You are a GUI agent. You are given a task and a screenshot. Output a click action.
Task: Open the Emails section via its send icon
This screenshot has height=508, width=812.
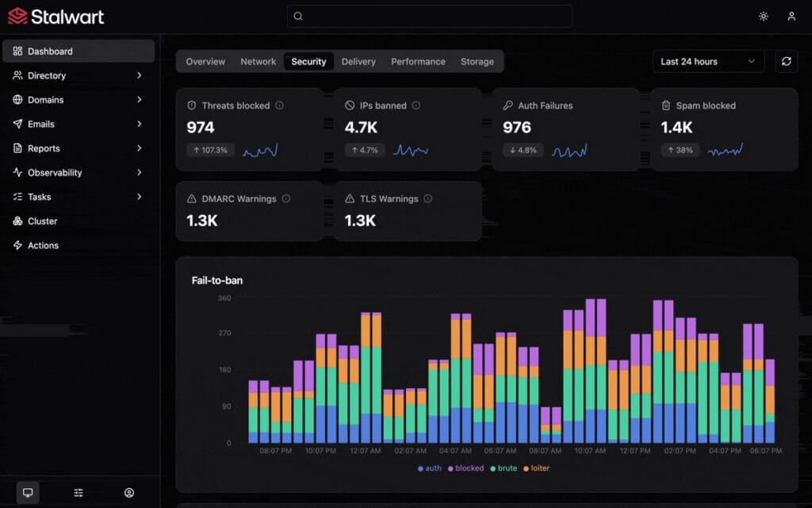coord(17,124)
